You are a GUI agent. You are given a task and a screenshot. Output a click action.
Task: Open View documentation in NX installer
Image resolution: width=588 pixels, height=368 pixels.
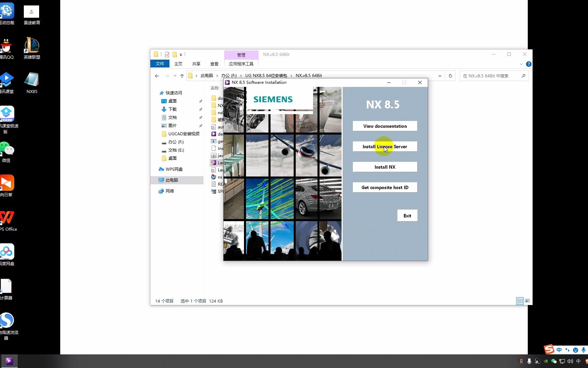click(385, 126)
